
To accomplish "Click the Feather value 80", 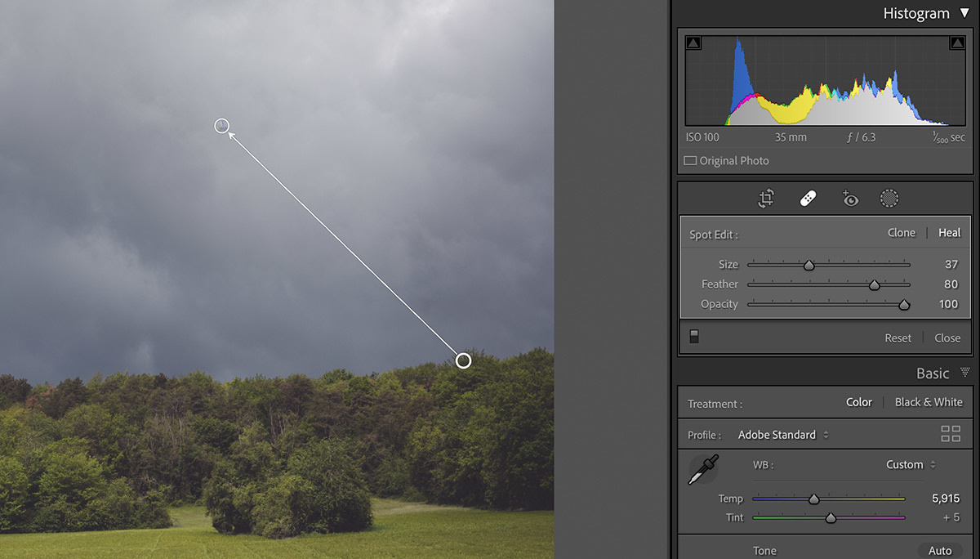I will [x=951, y=284].
